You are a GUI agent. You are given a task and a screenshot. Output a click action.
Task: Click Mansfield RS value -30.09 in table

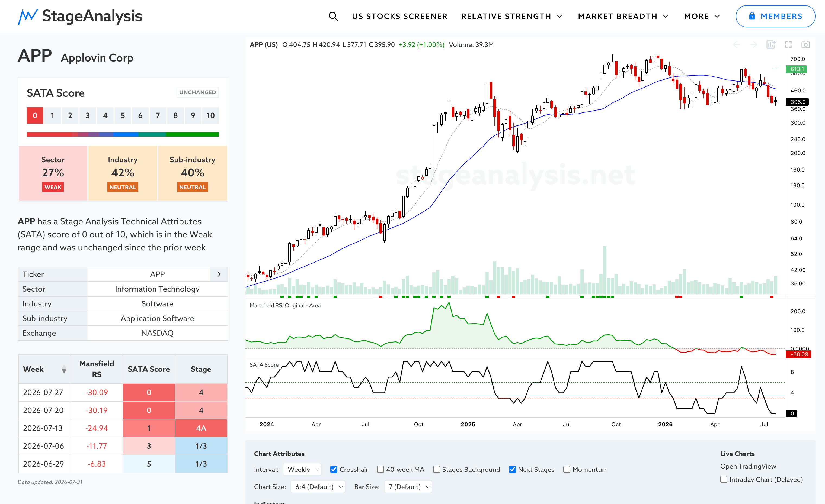tap(97, 392)
